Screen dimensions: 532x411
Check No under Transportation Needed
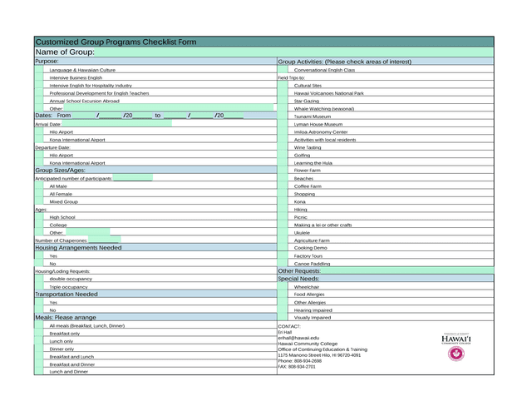tap(39, 309)
